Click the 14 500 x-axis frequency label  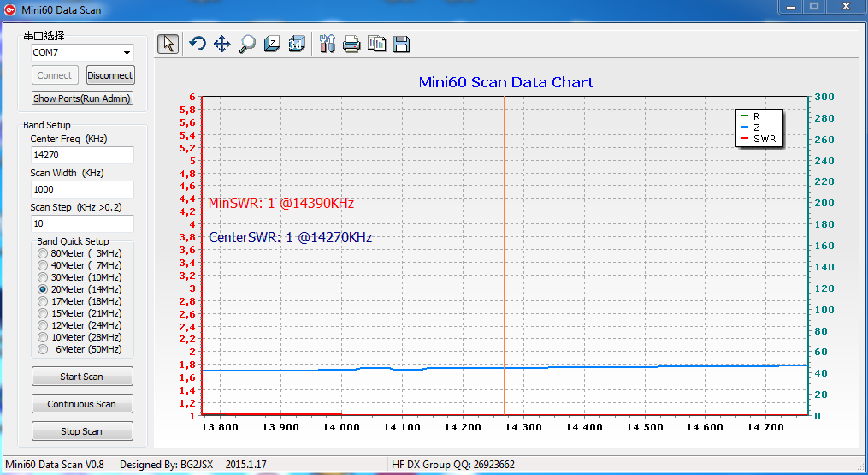tap(644, 427)
